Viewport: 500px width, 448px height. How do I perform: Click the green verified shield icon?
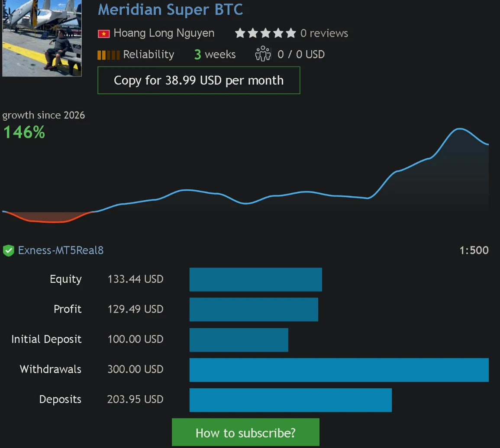tap(9, 251)
